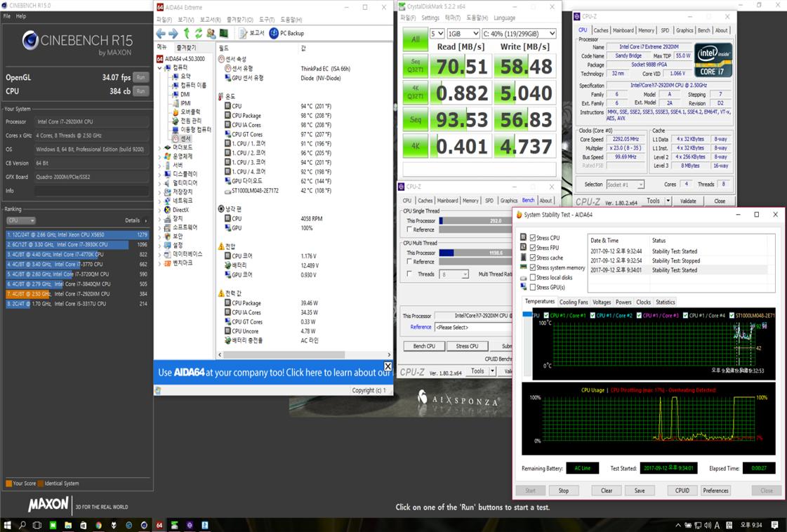The image size is (787, 532).
Task: Expand the 디스플레이 node in AIDA64 tree
Action: (x=160, y=174)
